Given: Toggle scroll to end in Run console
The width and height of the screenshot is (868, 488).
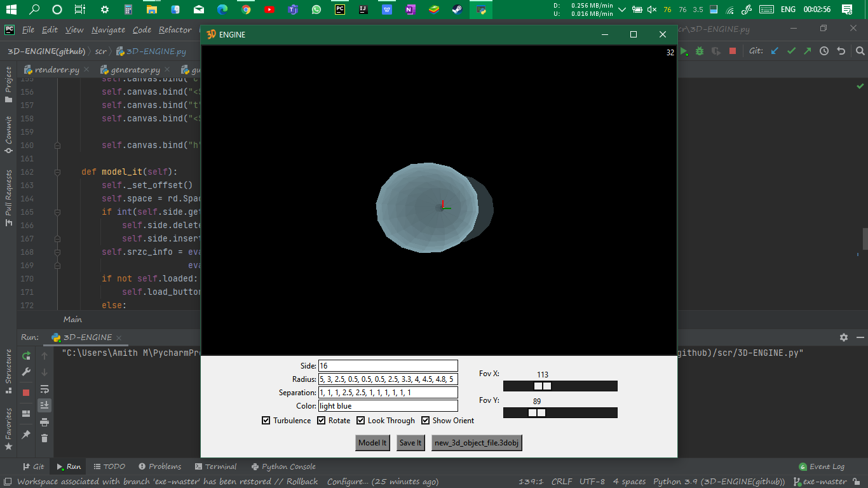Looking at the screenshot, I should point(44,405).
